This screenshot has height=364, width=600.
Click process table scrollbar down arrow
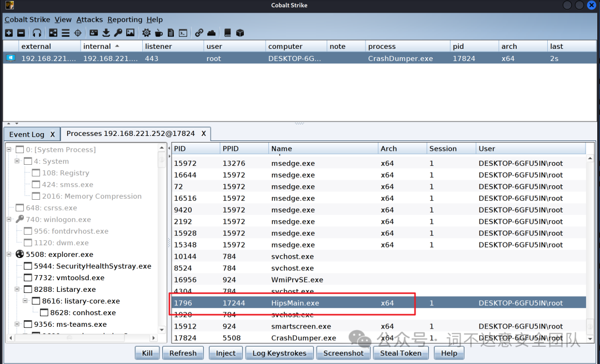pyautogui.click(x=590, y=338)
